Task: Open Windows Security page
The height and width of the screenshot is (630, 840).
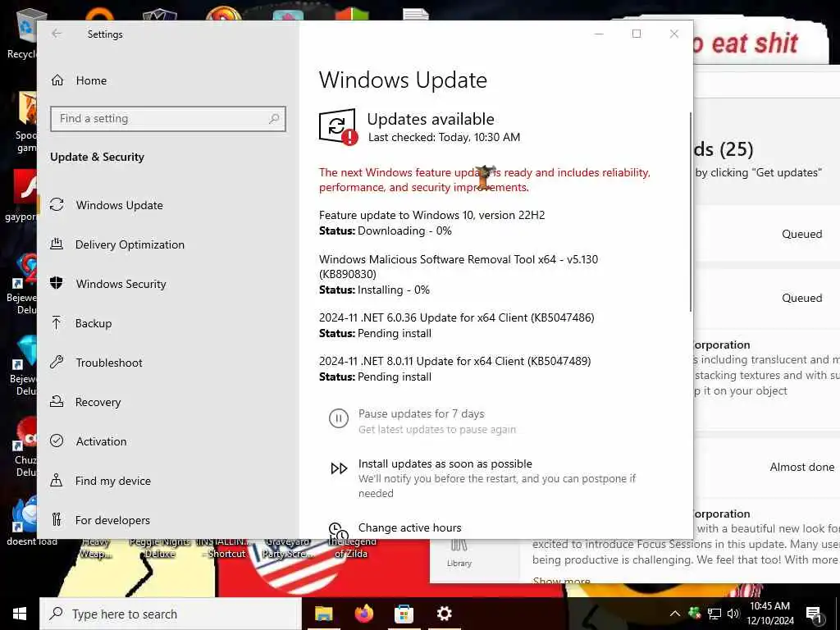Action: (x=121, y=284)
